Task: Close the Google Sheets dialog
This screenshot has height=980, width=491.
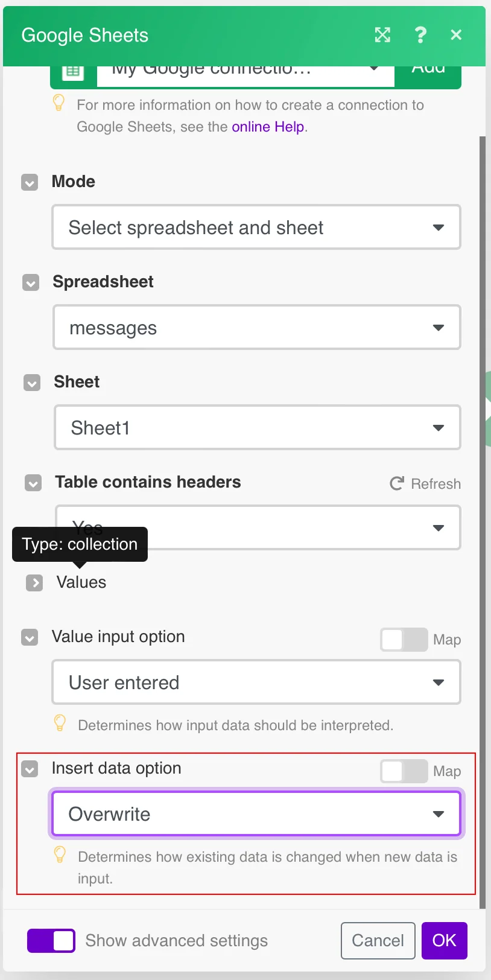Action: tap(456, 35)
